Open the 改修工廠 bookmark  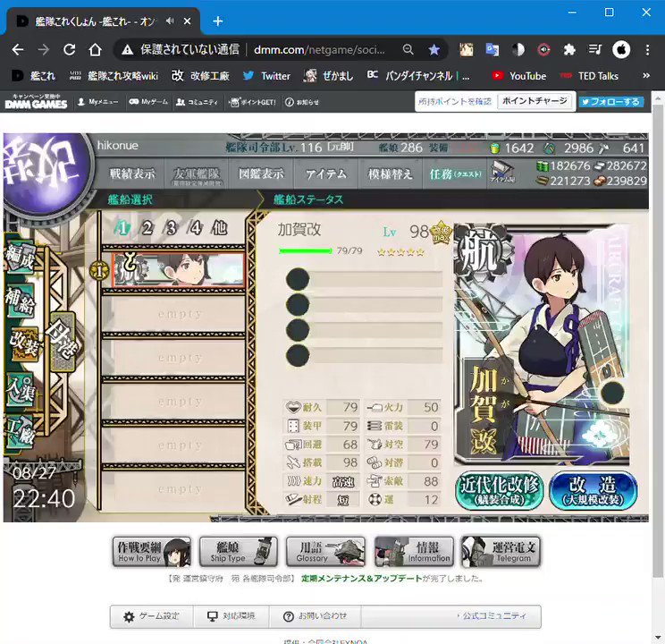coord(200,76)
